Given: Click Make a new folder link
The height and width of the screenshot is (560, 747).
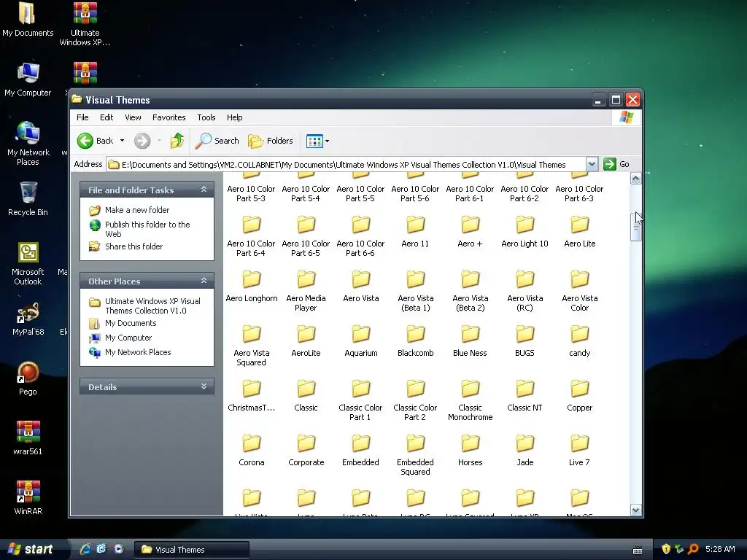Looking at the screenshot, I should coord(136,210).
